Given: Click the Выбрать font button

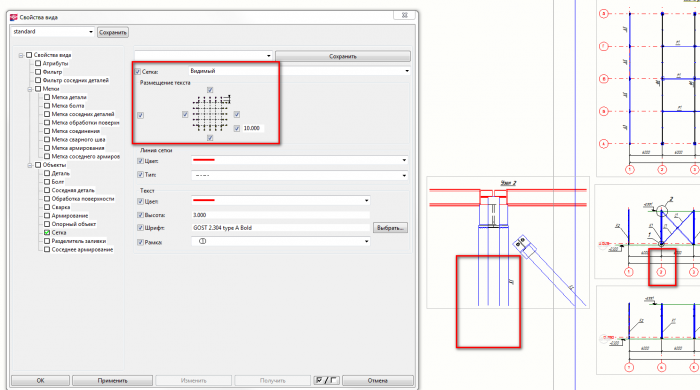Looking at the screenshot, I should coord(390,228).
